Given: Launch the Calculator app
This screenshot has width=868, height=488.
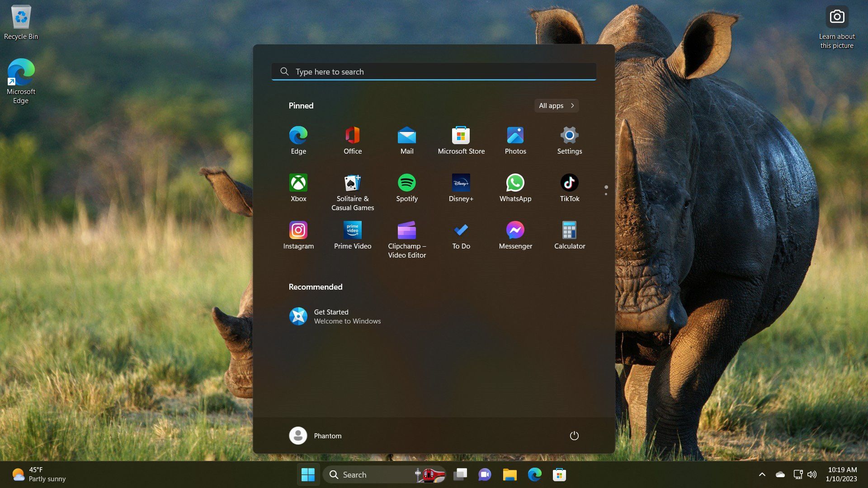Looking at the screenshot, I should click(x=569, y=230).
